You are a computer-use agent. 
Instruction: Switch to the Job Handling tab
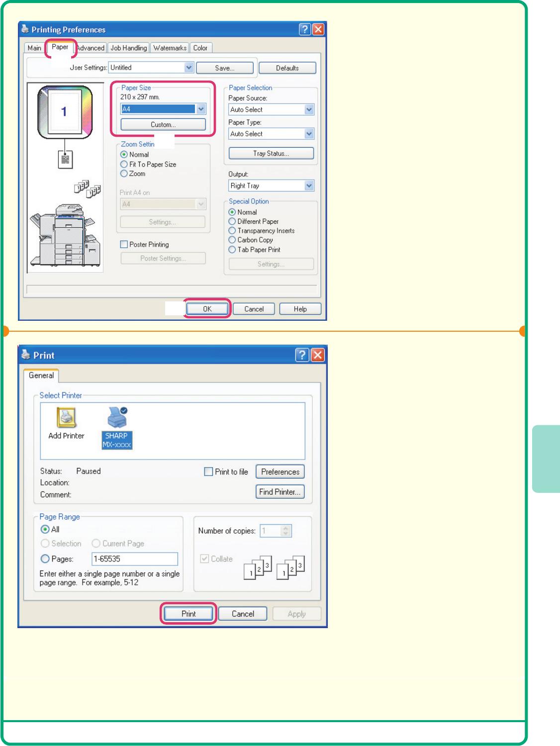click(129, 48)
